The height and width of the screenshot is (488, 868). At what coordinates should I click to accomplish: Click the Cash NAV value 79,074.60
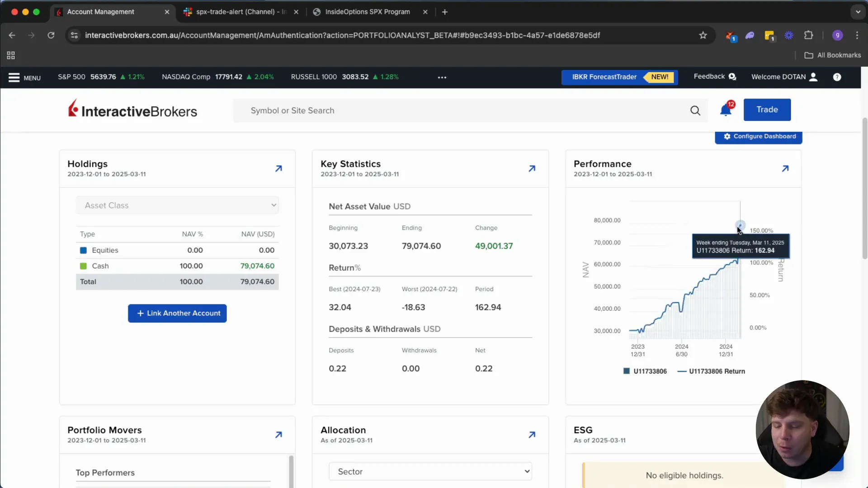[x=257, y=266]
